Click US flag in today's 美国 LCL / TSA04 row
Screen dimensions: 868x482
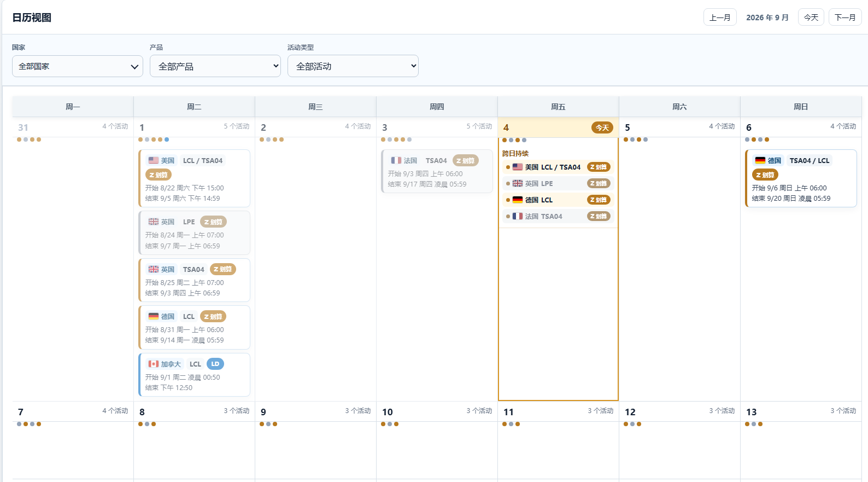click(x=518, y=167)
